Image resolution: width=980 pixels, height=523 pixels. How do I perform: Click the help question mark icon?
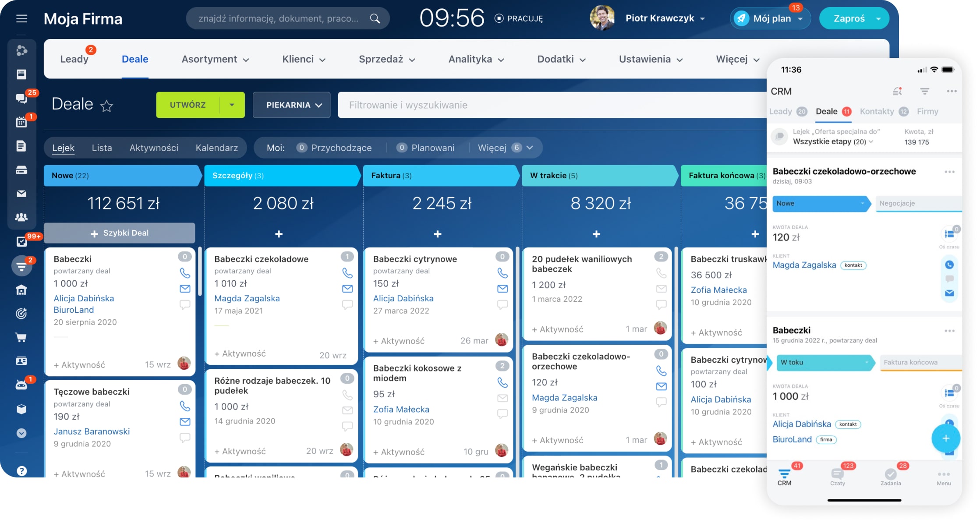21,471
